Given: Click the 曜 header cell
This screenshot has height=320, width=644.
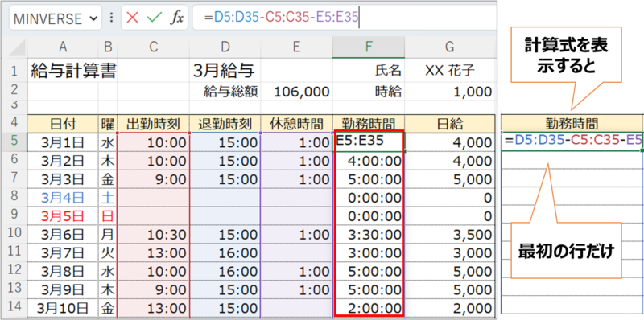Looking at the screenshot, I should [108, 124].
